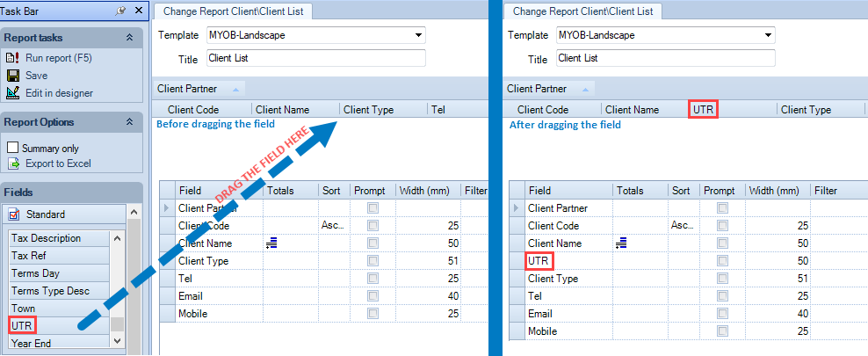
Task: Click the Standard fields group icon
Action: pyautogui.click(x=15, y=214)
